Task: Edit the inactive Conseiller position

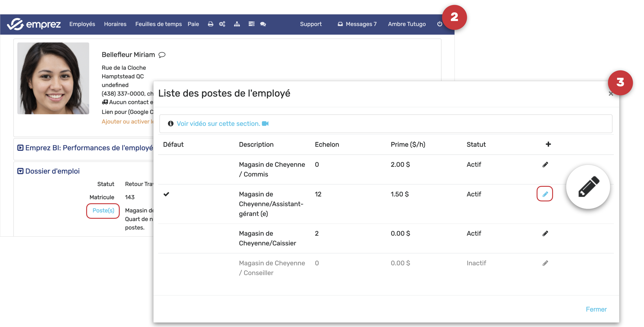Action: point(545,263)
